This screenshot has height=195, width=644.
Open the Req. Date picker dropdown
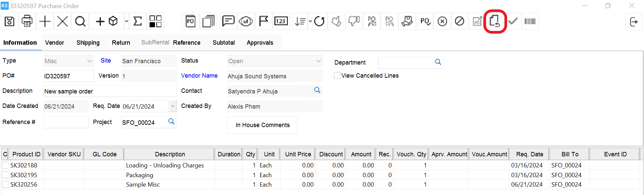click(172, 106)
